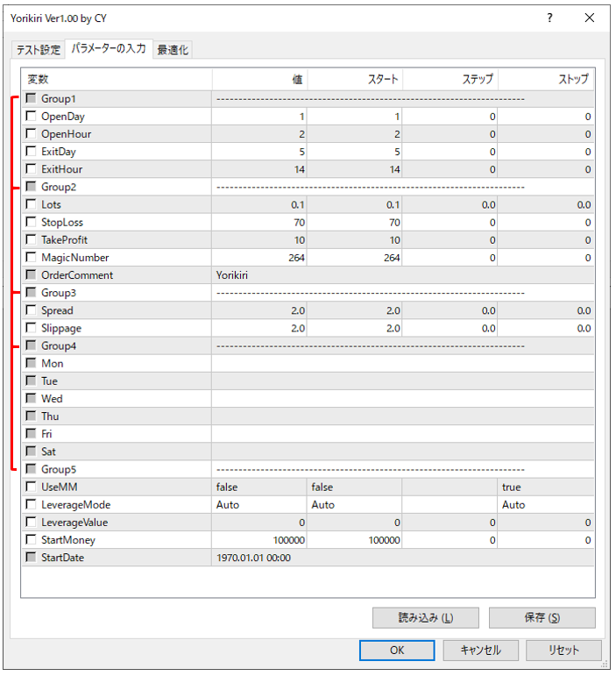
Task: Switch to the テスト設定 tab
Action: point(38,50)
